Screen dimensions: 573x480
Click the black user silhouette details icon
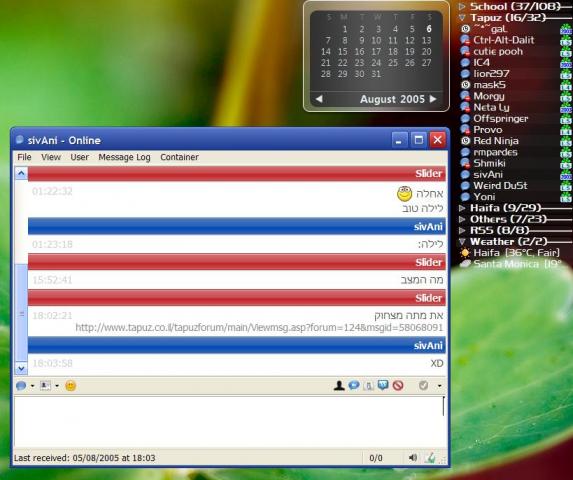point(339,385)
